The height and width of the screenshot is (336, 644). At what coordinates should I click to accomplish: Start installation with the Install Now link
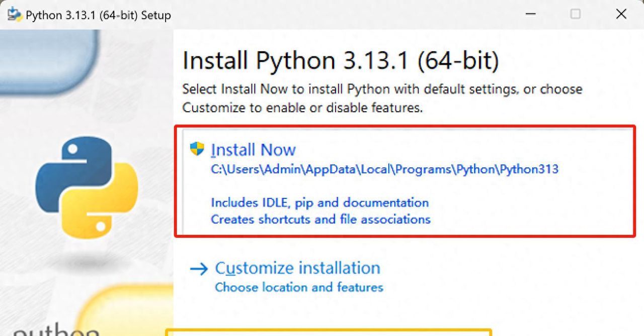pyautogui.click(x=253, y=150)
